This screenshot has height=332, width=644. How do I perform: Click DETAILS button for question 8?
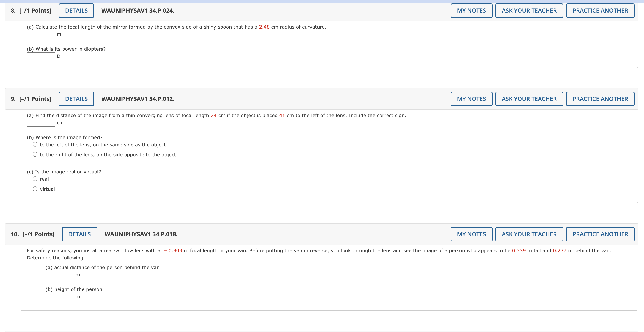click(76, 11)
